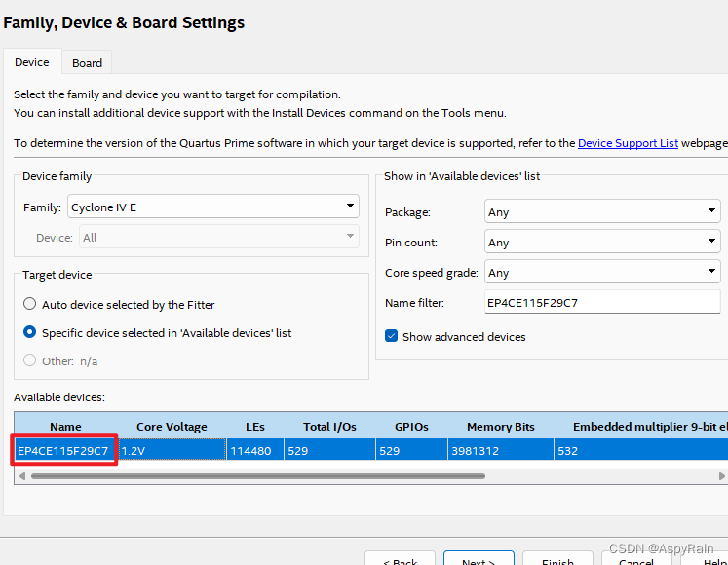This screenshot has width=728, height=565.
Task: Switch to the Board tab
Action: coord(87,62)
